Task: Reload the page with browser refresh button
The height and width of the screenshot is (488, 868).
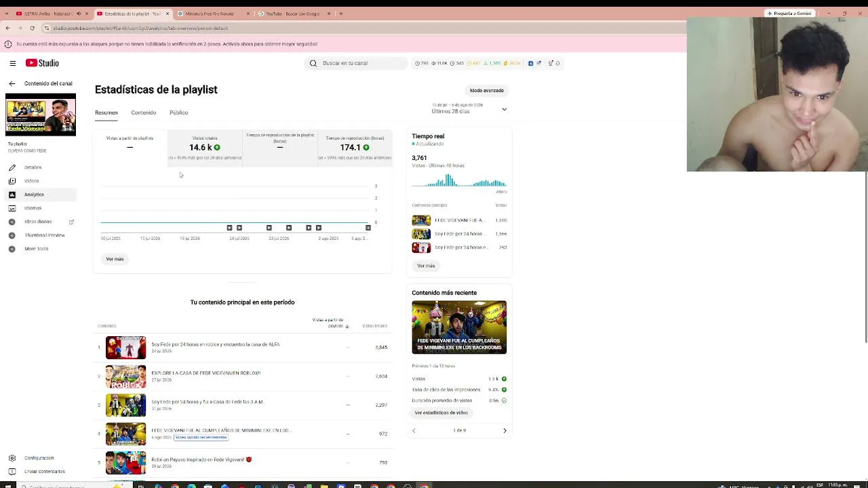Action: click(32, 28)
